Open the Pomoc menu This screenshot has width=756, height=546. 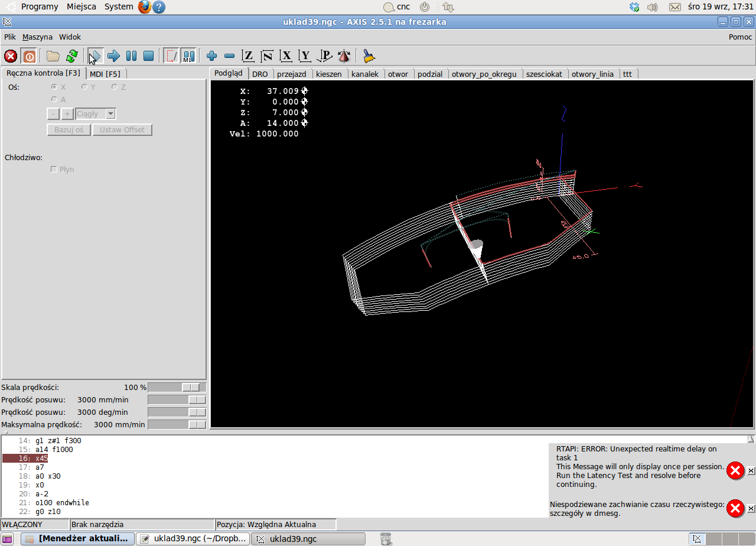740,37
